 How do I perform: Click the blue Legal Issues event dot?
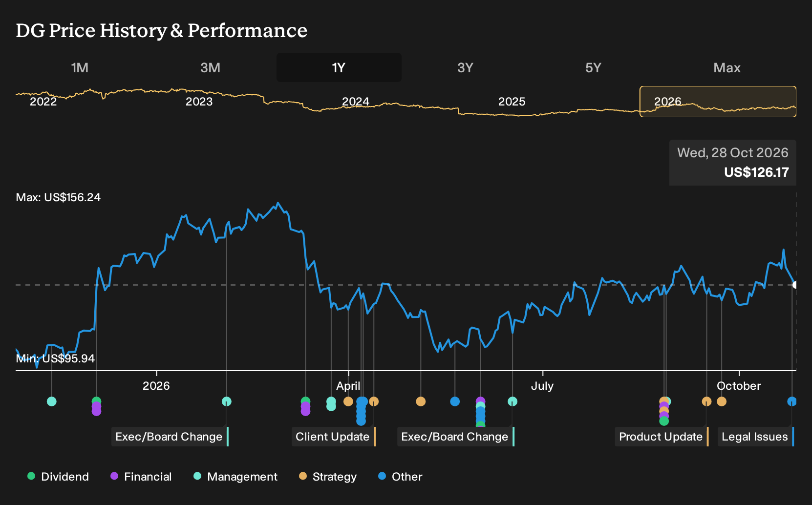[x=792, y=401]
